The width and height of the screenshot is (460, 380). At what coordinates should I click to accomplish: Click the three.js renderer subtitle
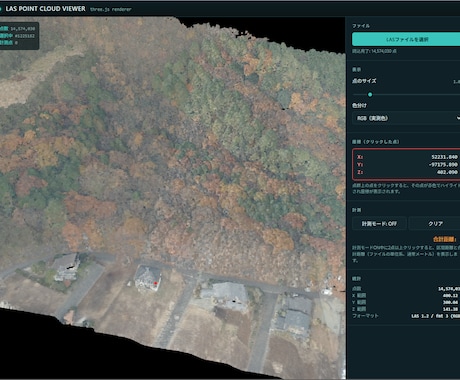coord(111,9)
